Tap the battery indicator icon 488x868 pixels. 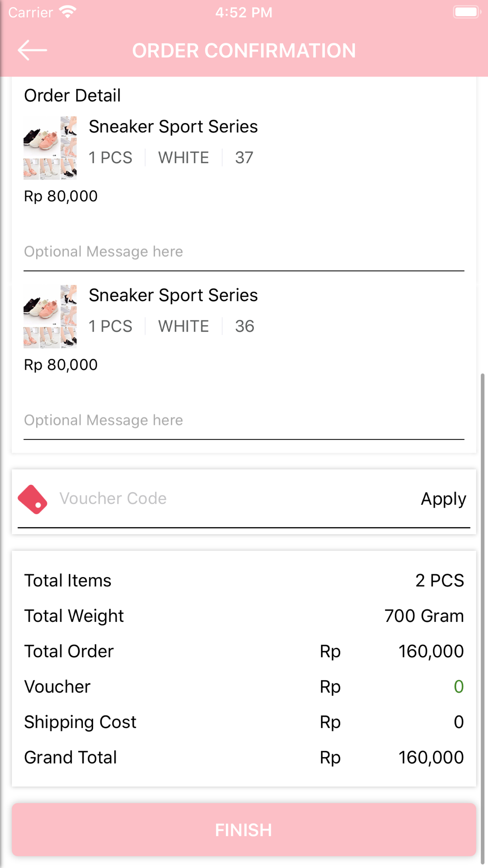467,12
